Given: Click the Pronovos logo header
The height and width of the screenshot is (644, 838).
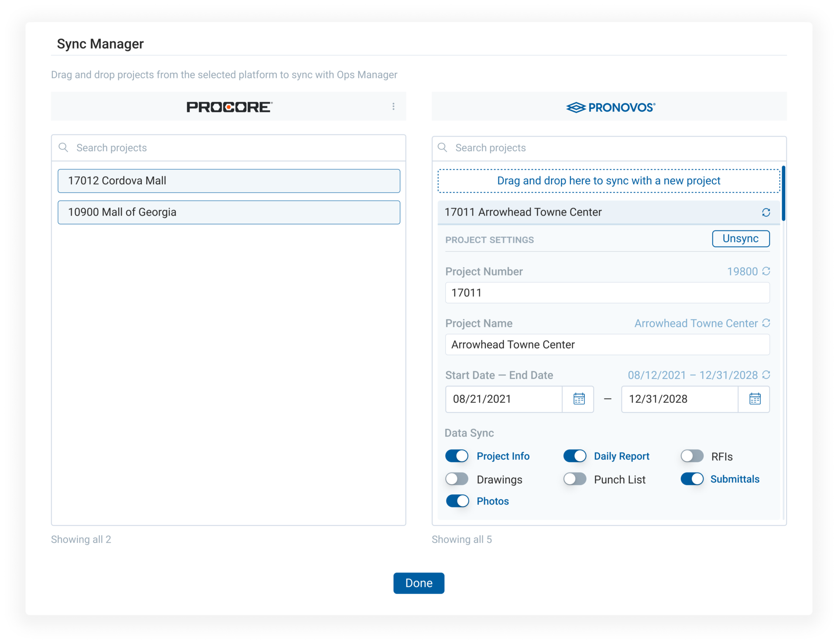Looking at the screenshot, I should coord(611,107).
